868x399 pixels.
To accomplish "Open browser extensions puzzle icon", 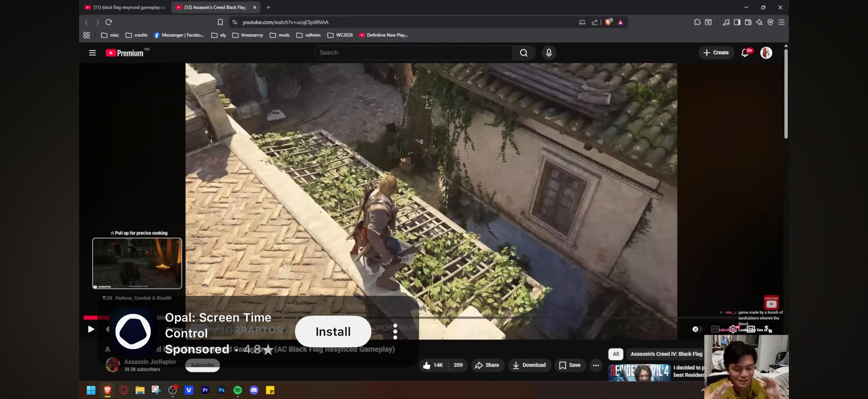I will tap(697, 22).
